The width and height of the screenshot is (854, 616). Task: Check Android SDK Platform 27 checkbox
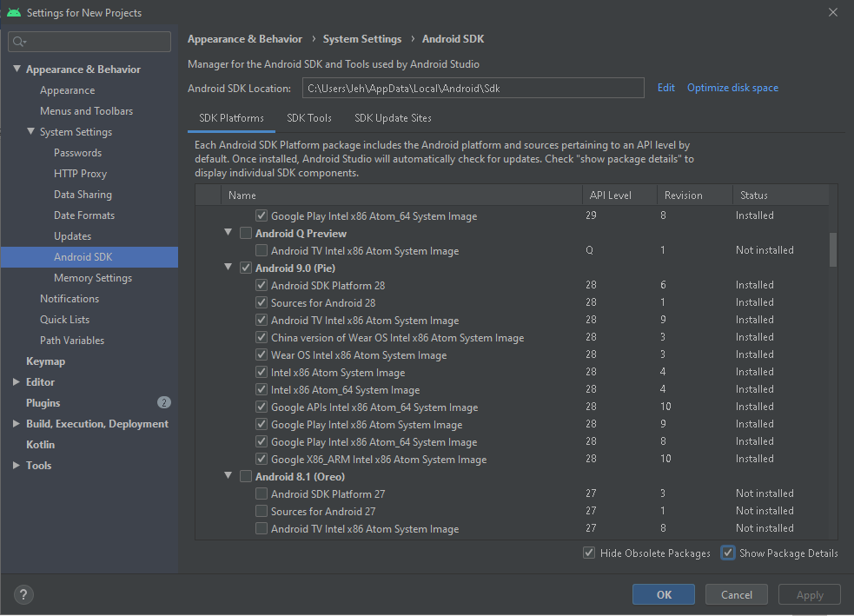tap(261, 493)
